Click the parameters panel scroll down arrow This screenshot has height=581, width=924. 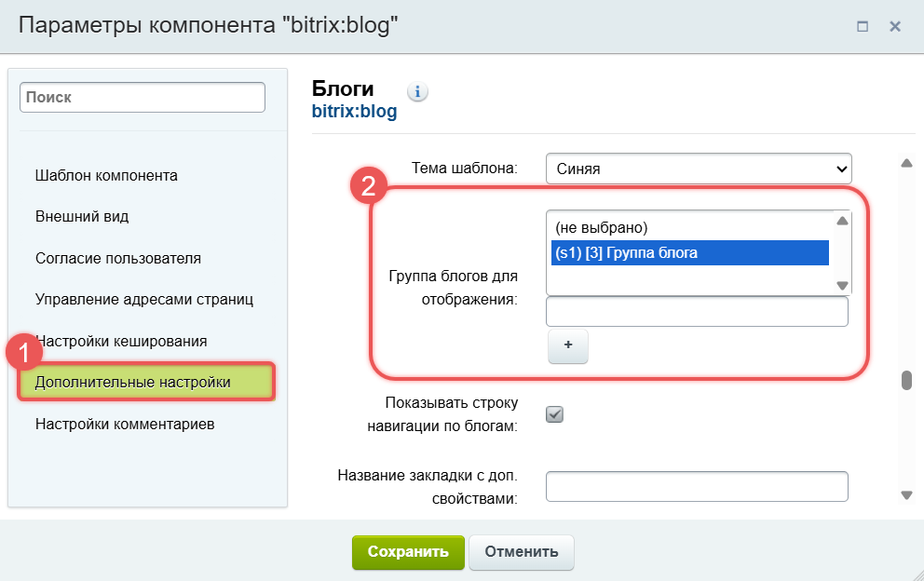pos(906,495)
